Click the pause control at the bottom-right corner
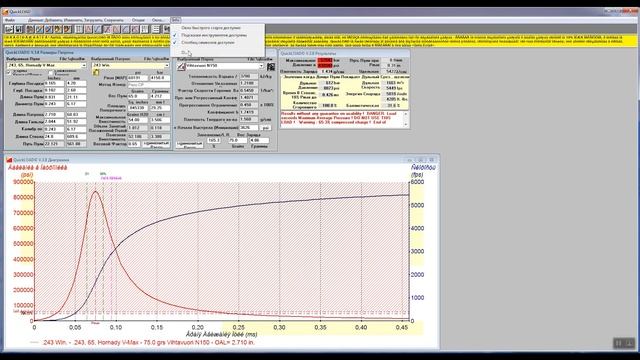 (619, 343)
